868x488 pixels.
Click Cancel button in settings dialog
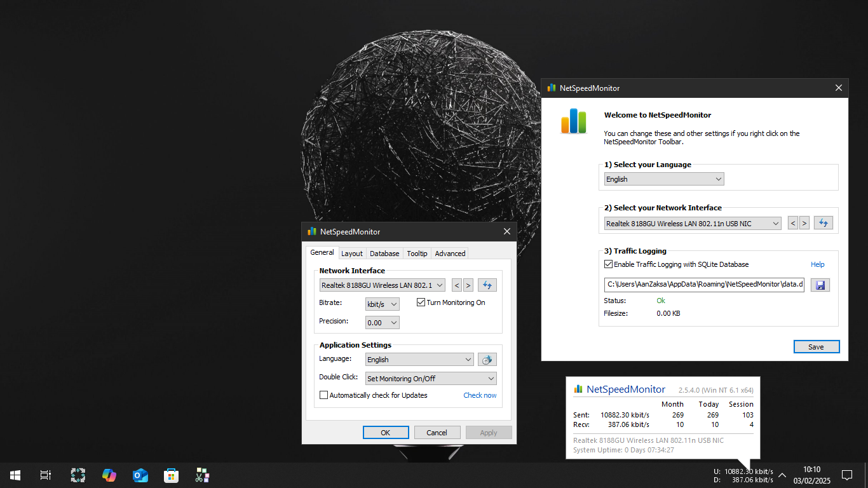click(437, 433)
